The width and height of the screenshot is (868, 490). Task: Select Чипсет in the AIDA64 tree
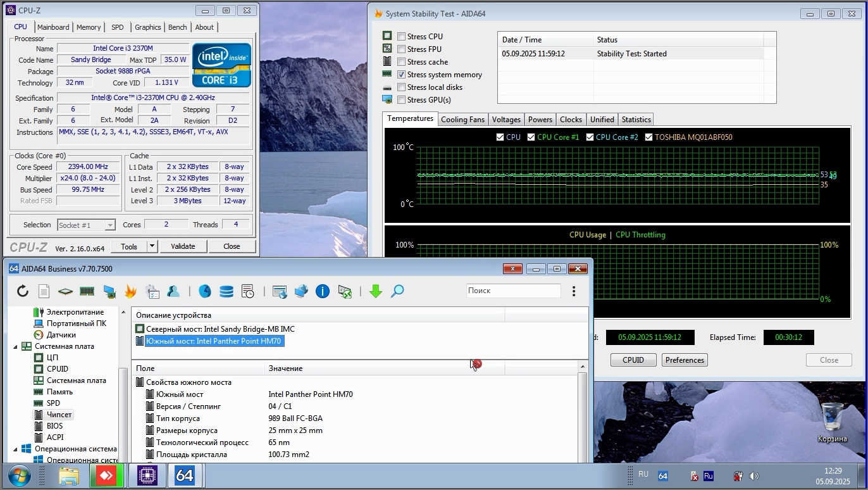pos(59,415)
